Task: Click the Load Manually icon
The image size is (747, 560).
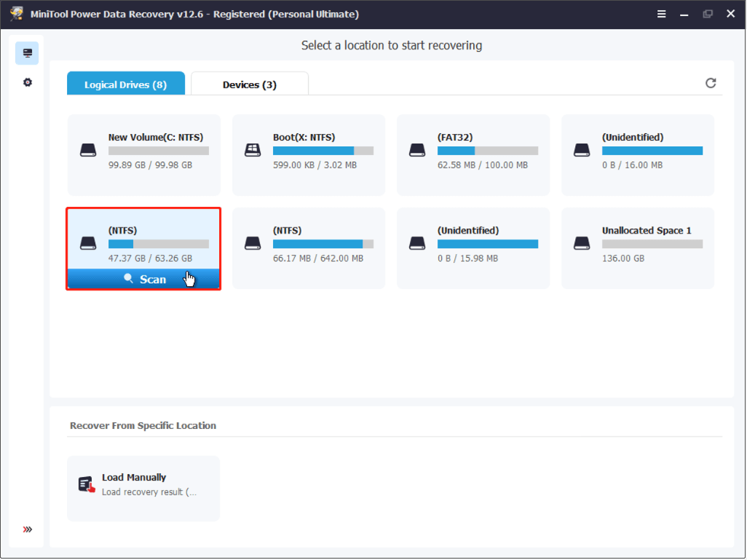Action: tap(87, 485)
